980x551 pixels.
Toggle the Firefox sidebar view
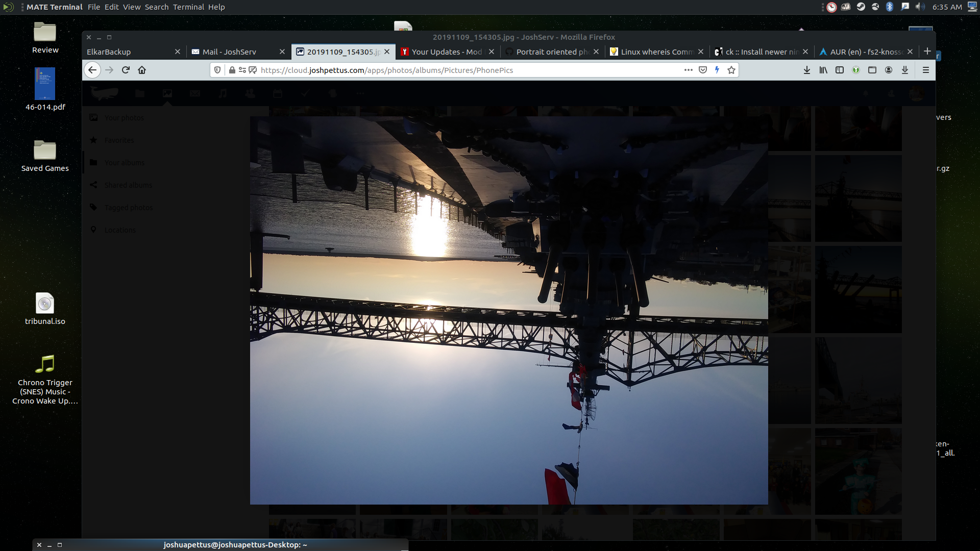(840, 70)
